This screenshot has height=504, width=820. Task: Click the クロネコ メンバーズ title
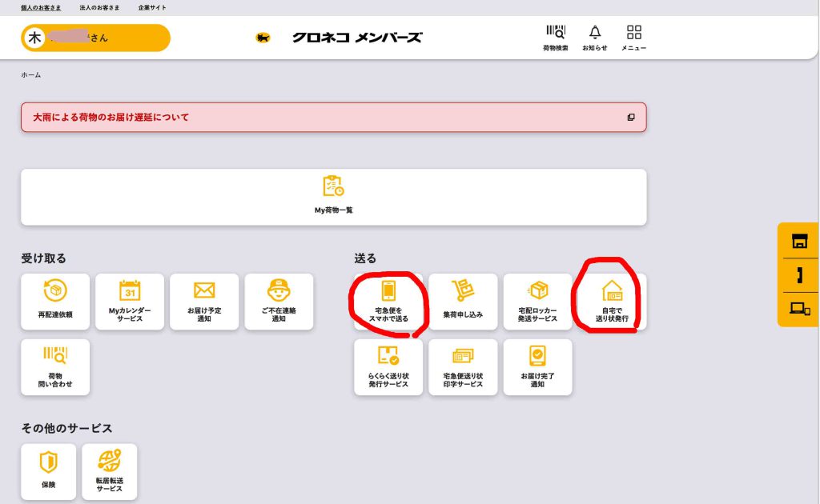(357, 38)
